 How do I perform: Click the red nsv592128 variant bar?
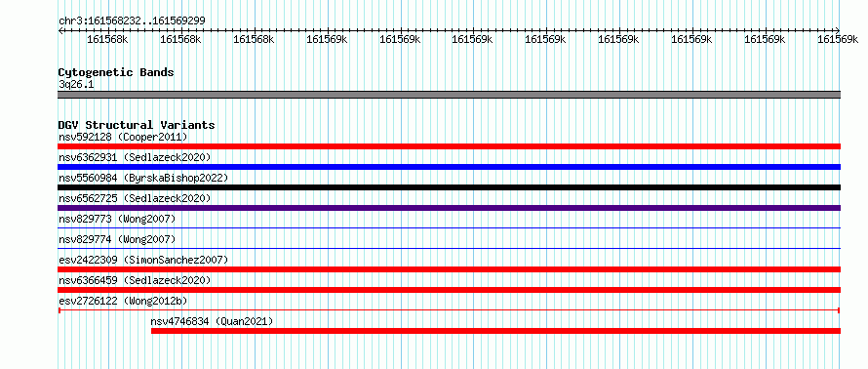449,146
